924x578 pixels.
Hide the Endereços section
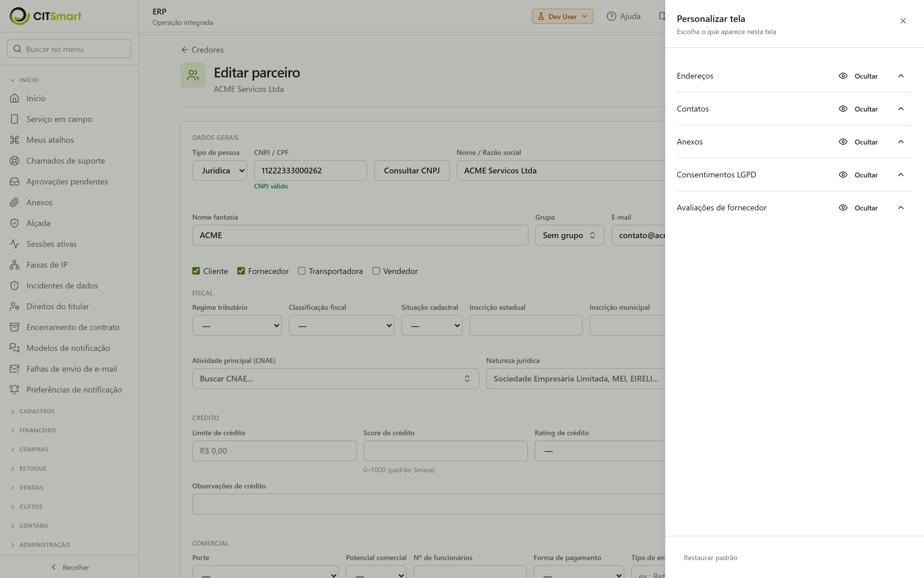[x=858, y=76]
